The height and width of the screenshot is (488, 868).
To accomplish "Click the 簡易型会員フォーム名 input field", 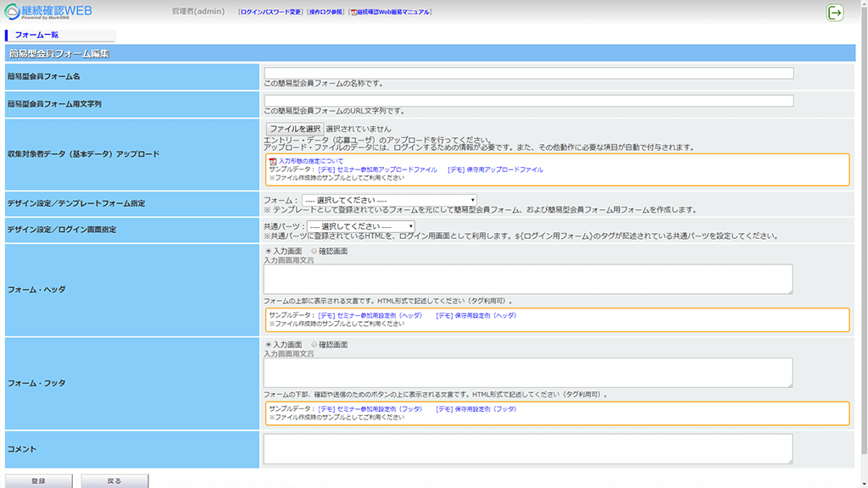I will [529, 73].
